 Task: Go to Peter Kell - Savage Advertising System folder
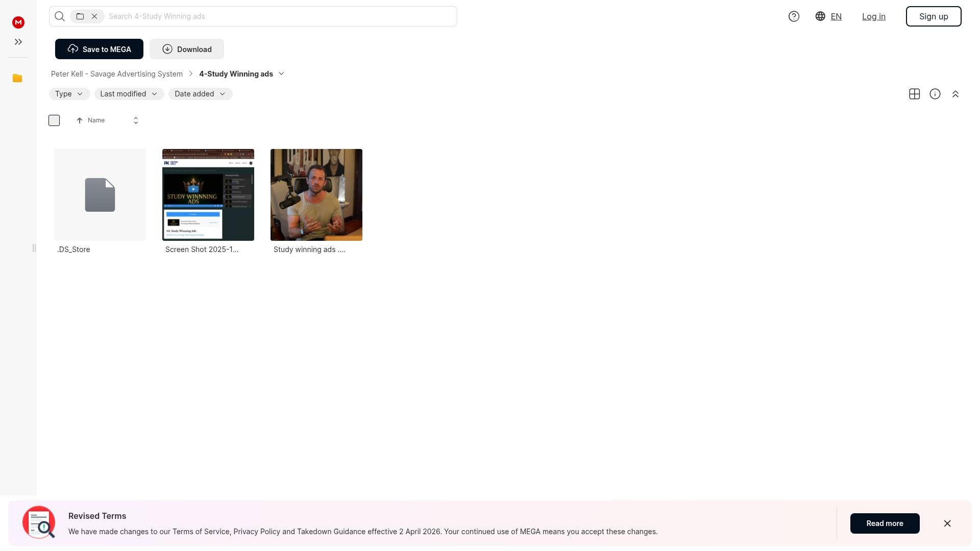coord(117,74)
